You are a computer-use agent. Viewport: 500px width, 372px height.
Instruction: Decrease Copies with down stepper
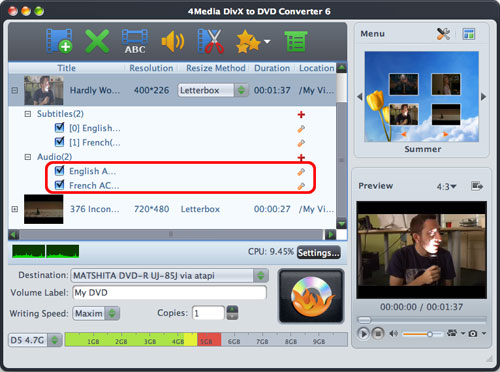(x=232, y=317)
